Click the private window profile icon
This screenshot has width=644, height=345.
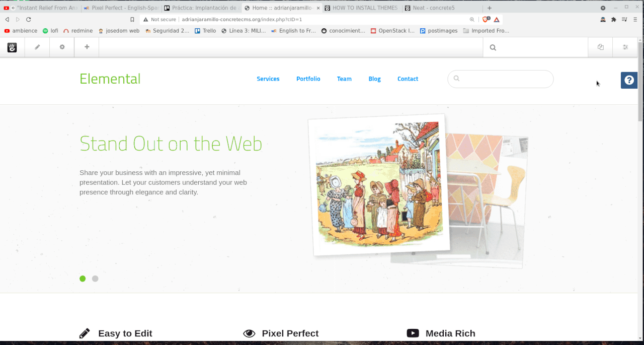click(603, 19)
